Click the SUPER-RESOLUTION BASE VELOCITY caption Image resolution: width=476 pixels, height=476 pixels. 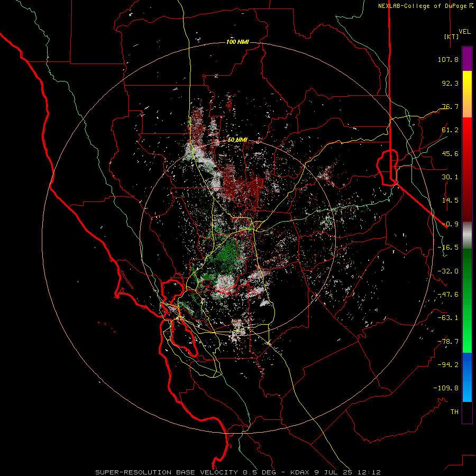click(x=168, y=472)
